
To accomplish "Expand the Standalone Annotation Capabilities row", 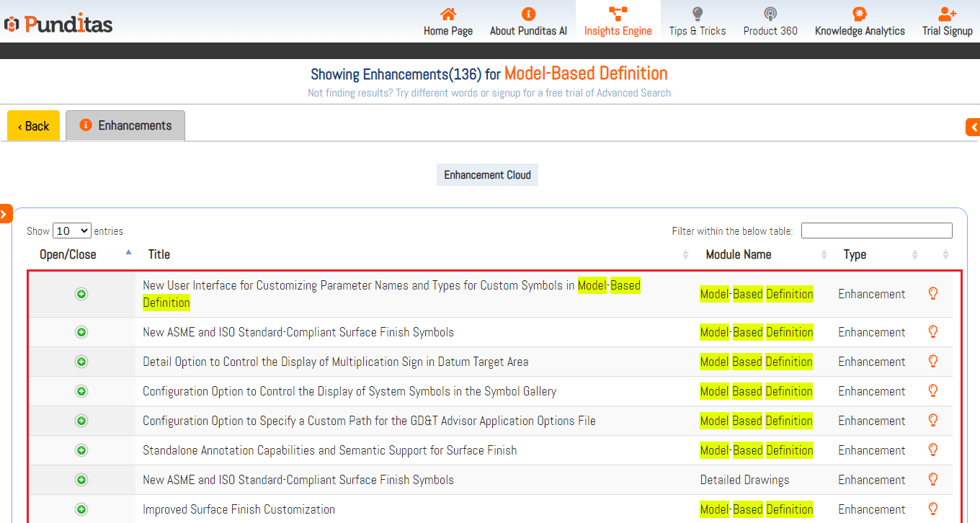I will pos(81,450).
